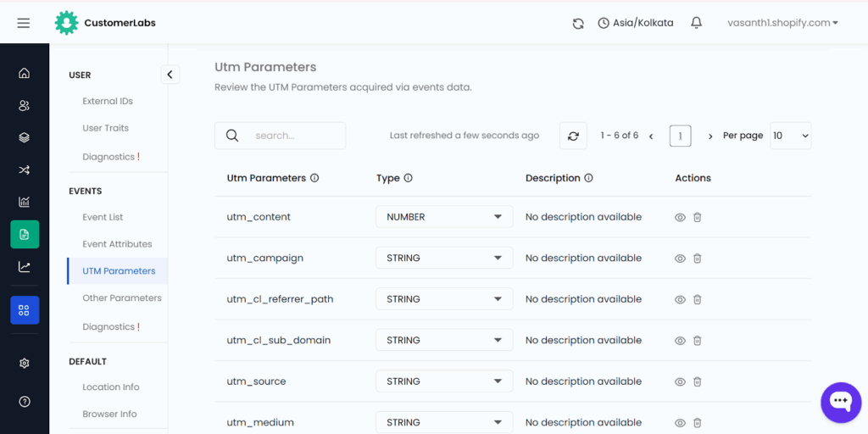868x434 pixels.
Task: Delete utm_cl_referrer_path with trash icon
Action: 698,299
